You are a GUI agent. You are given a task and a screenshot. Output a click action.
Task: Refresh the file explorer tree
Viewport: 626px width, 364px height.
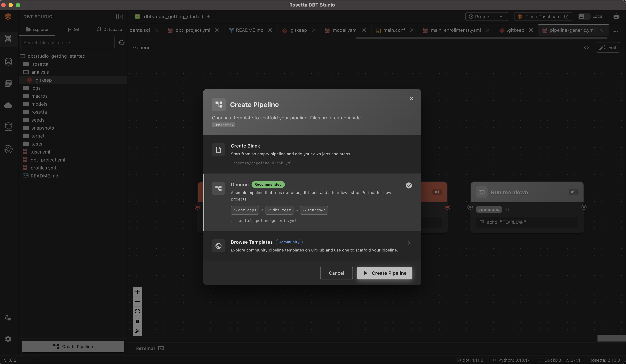point(121,42)
